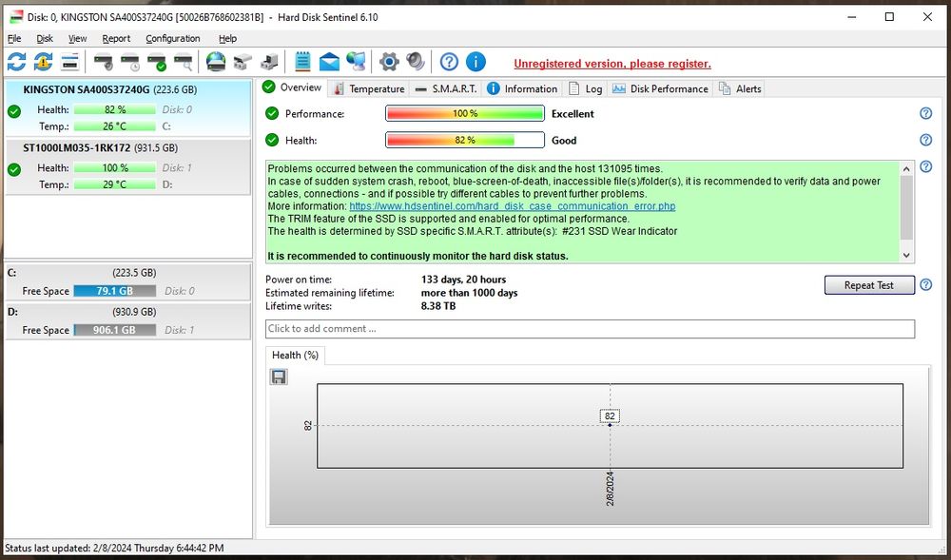Viewport: 951px width, 560px height.
Task: Open the Disk menu
Action: coord(45,38)
